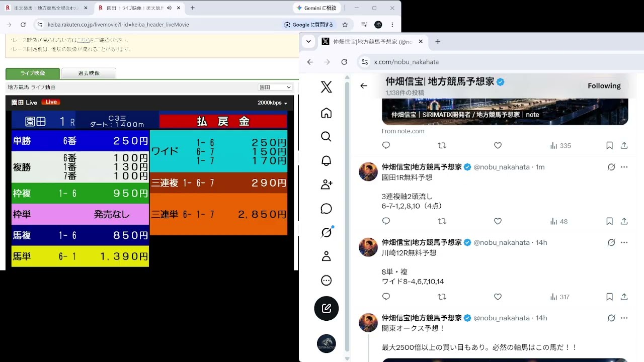Open the 2000kbps quality dropdown
The width and height of the screenshot is (644, 362).
272,103
